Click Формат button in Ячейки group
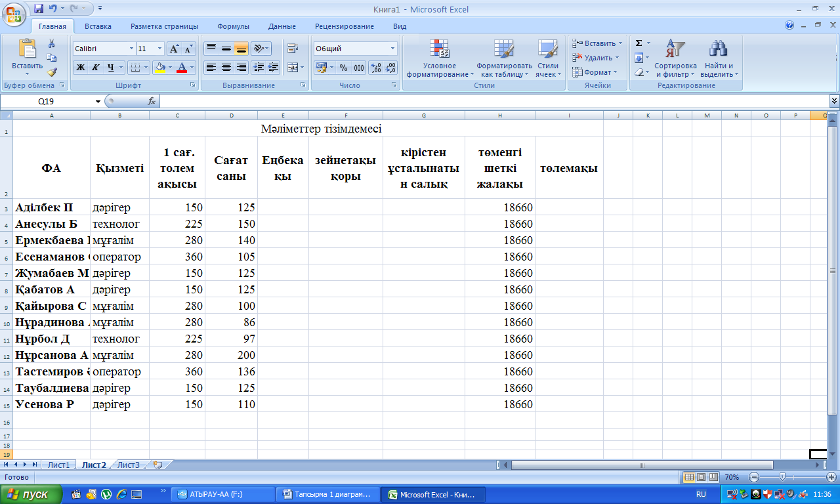Image resolution: width=840 pixels, height=504 pixels. coord(594,72)
